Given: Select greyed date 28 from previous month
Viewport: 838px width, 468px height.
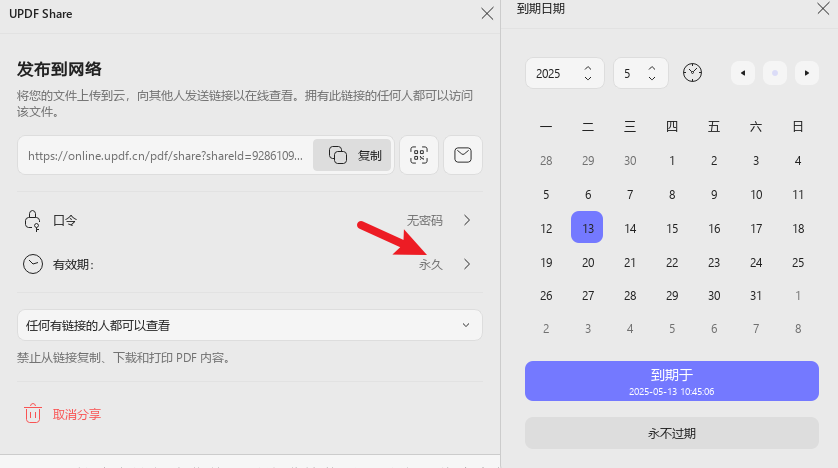Looking at the screenshot, I should 546,161.
